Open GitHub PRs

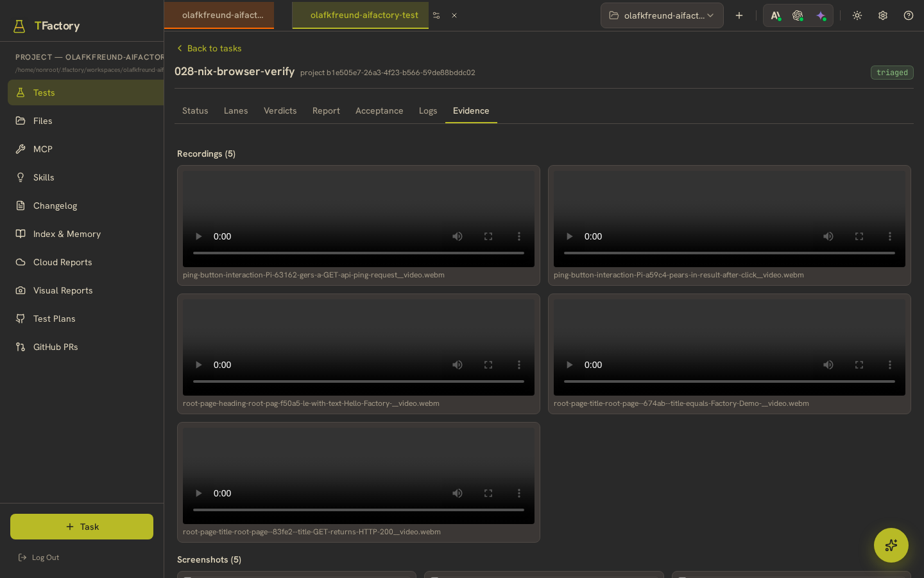86,347
